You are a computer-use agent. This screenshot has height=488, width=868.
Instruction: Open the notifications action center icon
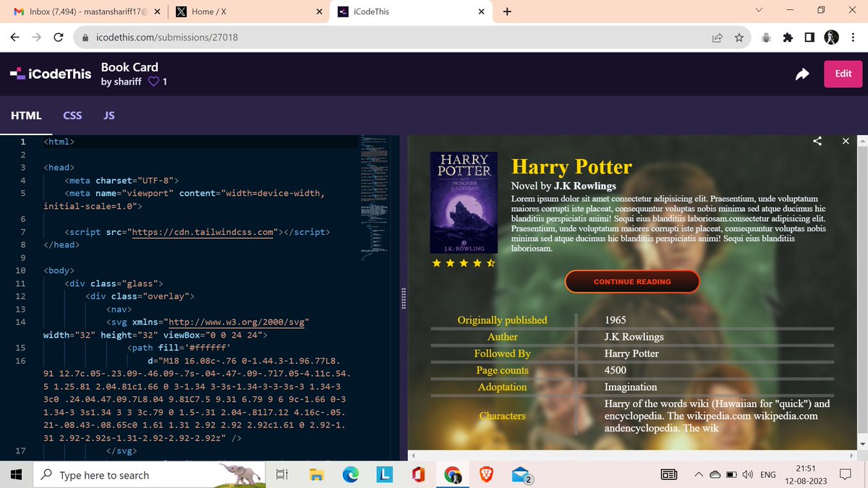click(x=845, y=475)
